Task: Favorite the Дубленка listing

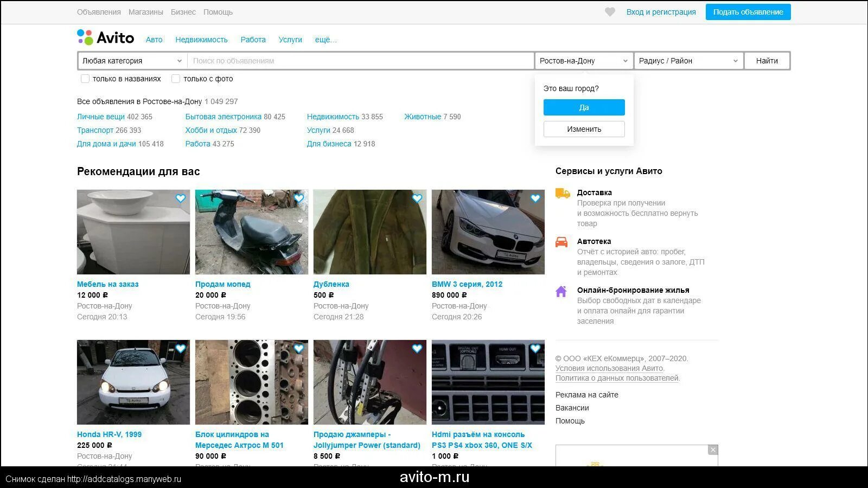Action: pyautogui.click(x=417, y=198)
